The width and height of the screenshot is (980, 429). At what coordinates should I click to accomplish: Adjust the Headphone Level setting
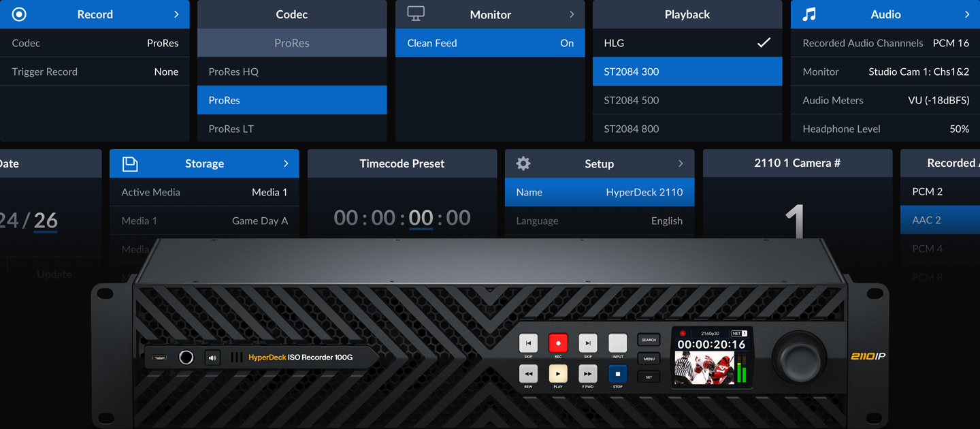point(885,128)
